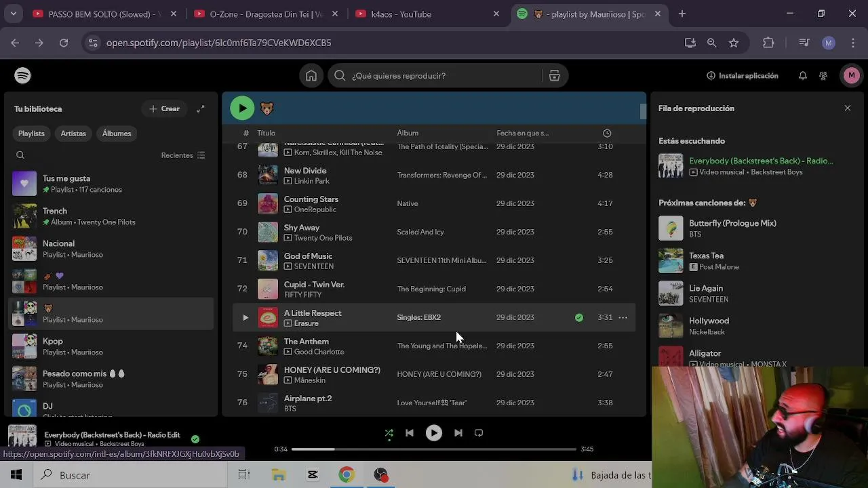Viewport: 868px width, 488px height.
Task: Click the playlist vertical scrollbar
Action: coord(643,112)
